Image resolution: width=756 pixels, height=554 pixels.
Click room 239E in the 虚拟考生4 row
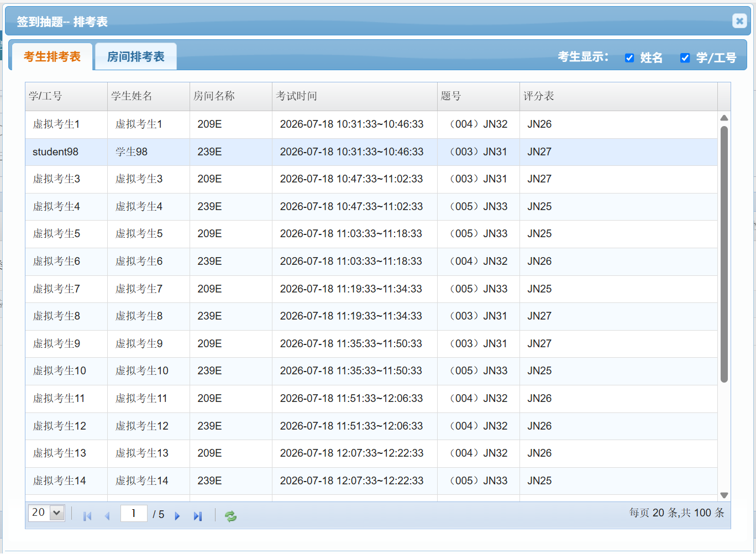pos(231,207)
